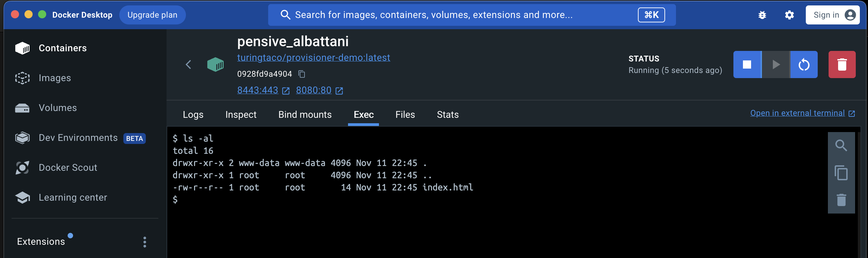Go back using the left chevron

point(189,64)
